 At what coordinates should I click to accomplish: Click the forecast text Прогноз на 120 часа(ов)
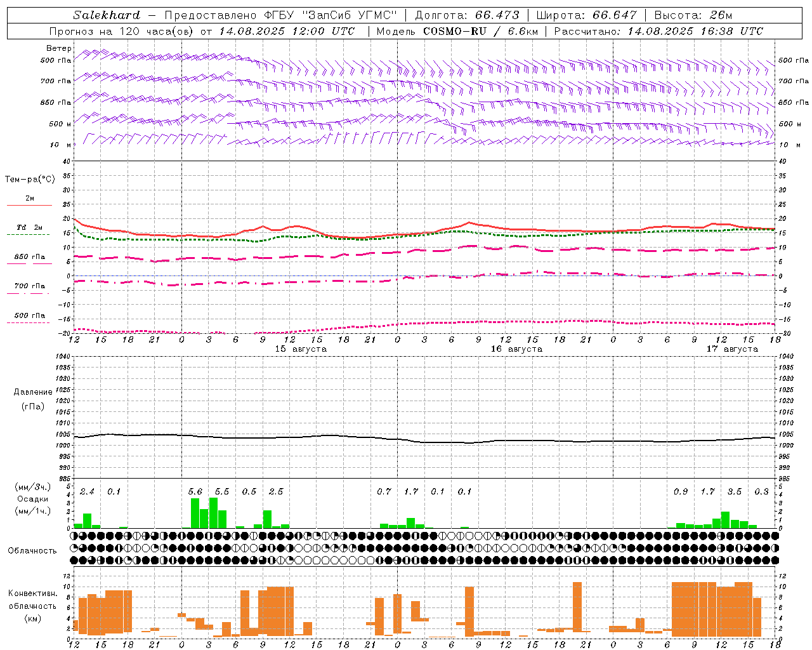tap(121, 31)
